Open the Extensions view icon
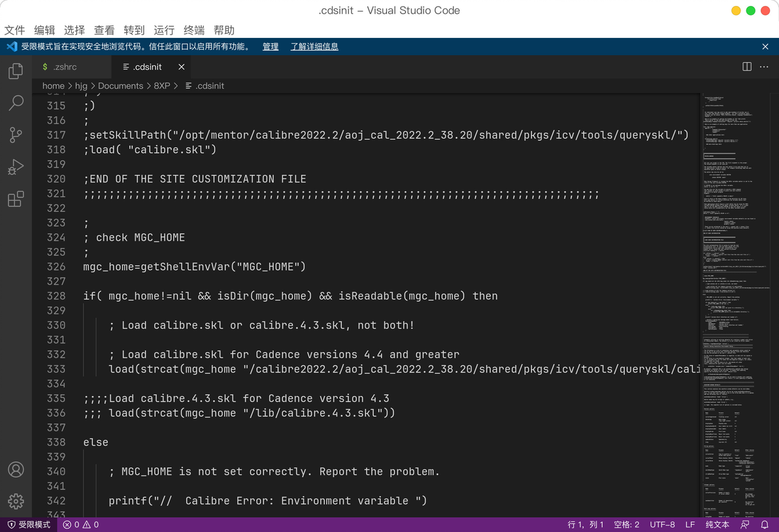 [16, 199]
